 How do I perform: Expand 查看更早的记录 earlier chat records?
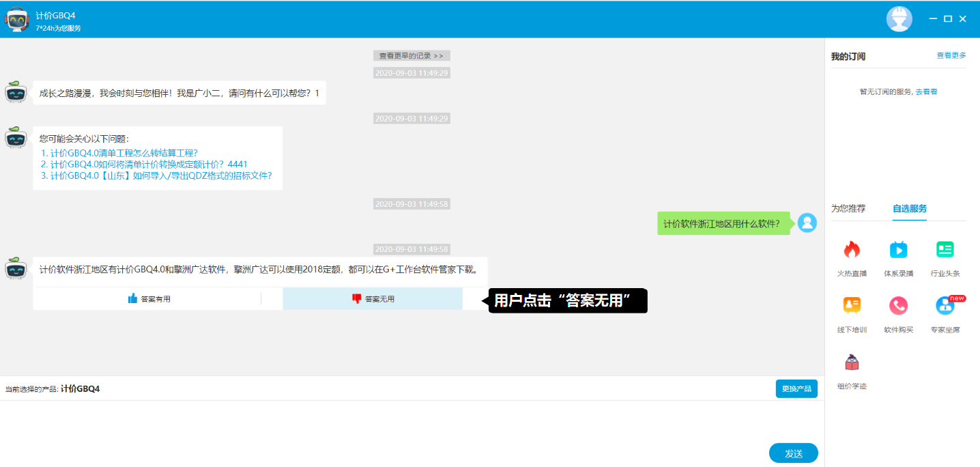[x=411, y=56]
